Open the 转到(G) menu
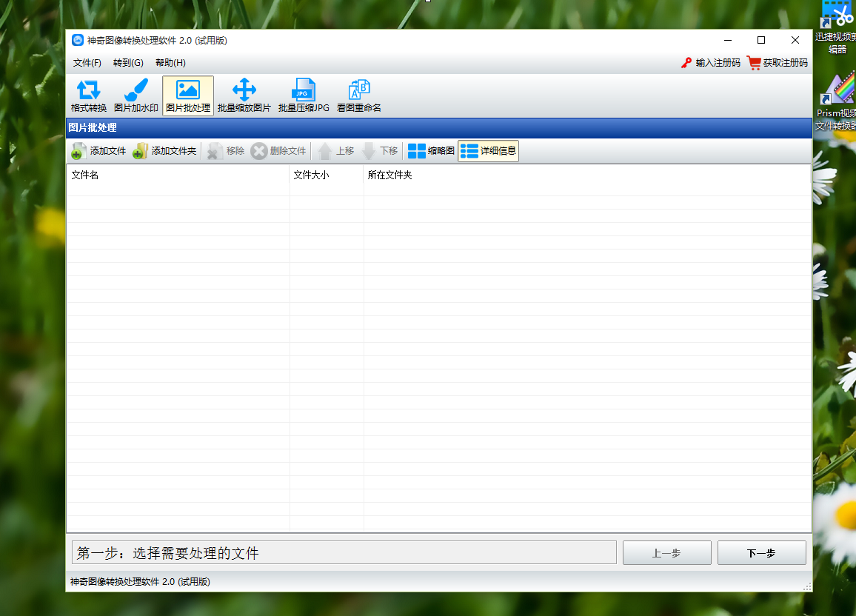This screenshot has height=616, width=856. (128, 63)
